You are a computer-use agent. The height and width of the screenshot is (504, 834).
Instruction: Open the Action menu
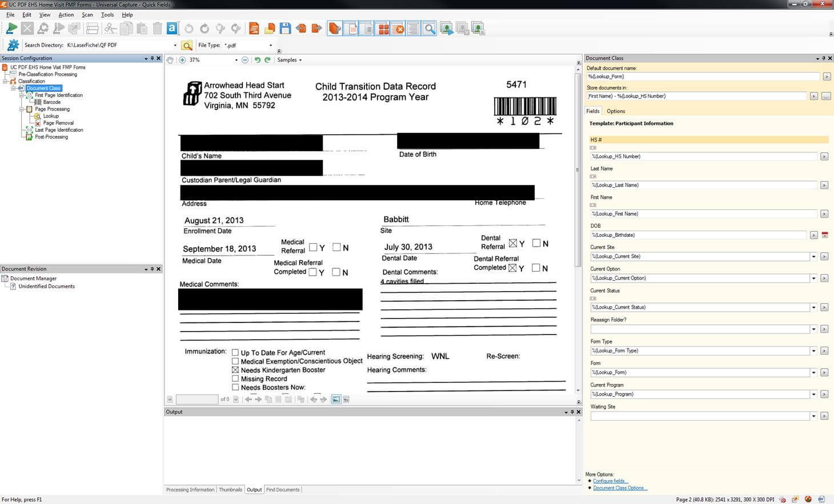tap(66, 15)
